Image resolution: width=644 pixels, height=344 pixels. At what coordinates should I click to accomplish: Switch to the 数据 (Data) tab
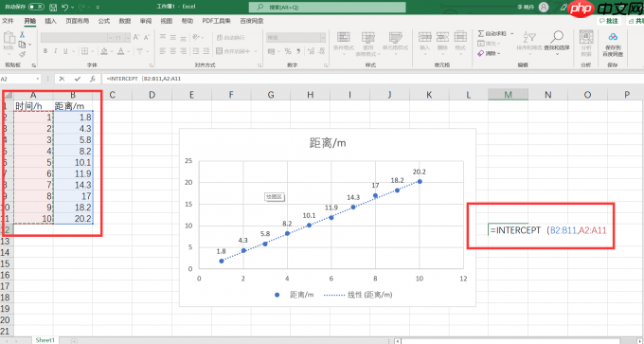pos(125,21)
